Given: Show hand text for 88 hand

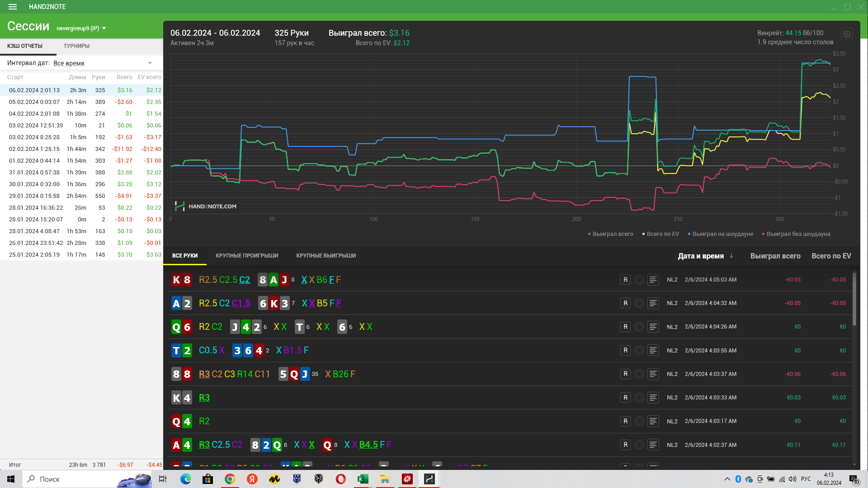Looking at the screenshot, I should 653,374.
